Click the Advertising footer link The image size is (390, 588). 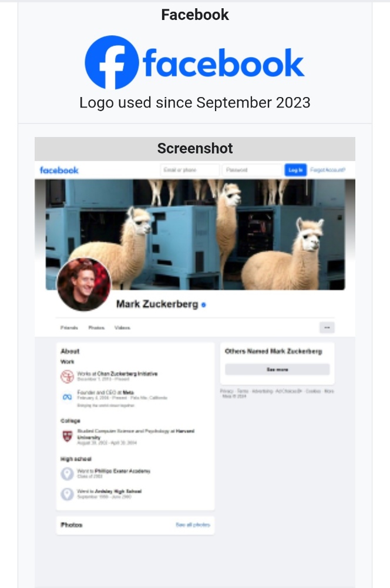click(262, 391)
